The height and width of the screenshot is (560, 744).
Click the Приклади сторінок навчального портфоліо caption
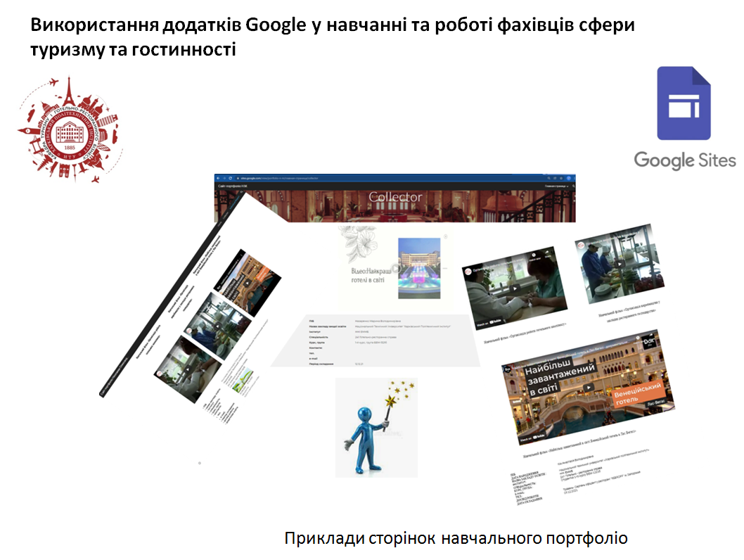(456, 538)
